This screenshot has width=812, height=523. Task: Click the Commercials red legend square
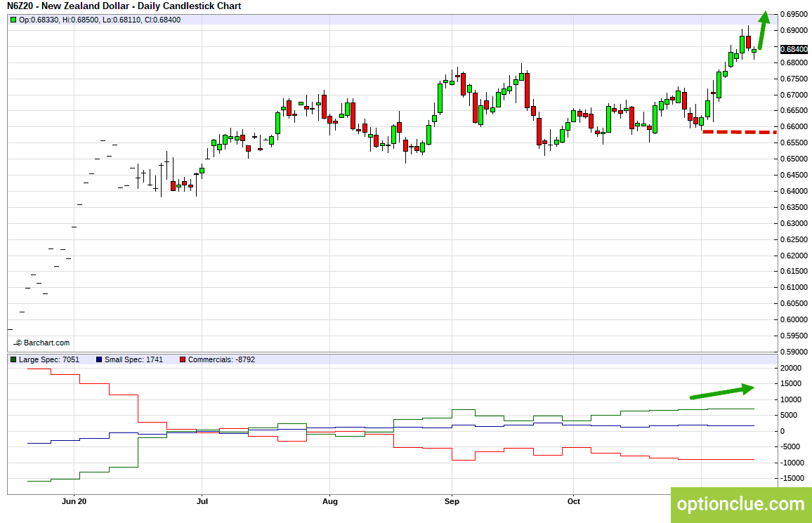[x=183, y=359]
